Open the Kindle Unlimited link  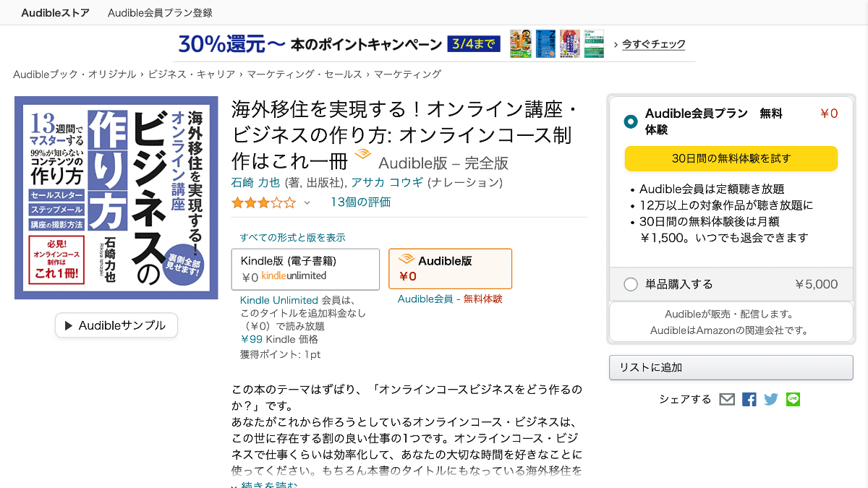pyautogui.click(x=279, y=300)
